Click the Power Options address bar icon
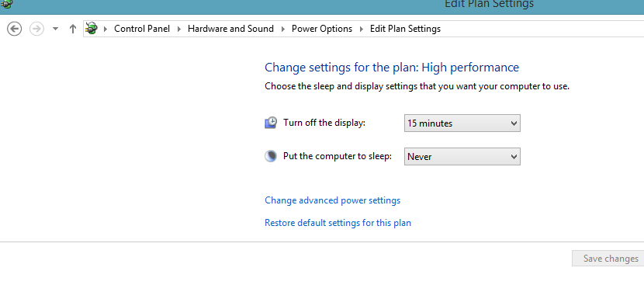Screen dimensions: 644x285 click(92, 29)
